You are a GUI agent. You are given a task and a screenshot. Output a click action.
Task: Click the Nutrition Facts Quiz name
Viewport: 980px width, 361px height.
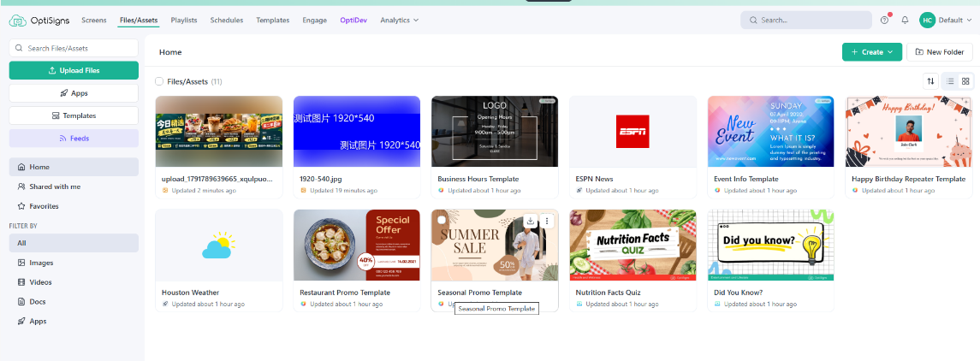click(x=608, y=293)
